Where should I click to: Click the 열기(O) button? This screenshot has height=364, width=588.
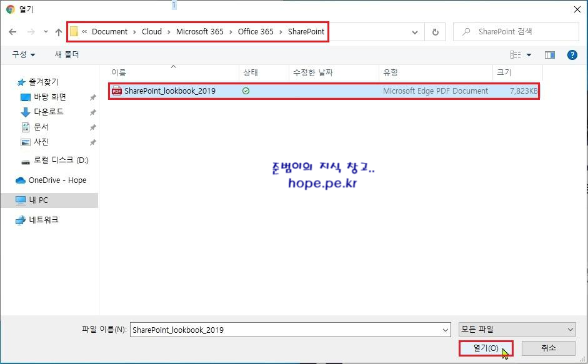pyautogui.click(x=486, y=348)
